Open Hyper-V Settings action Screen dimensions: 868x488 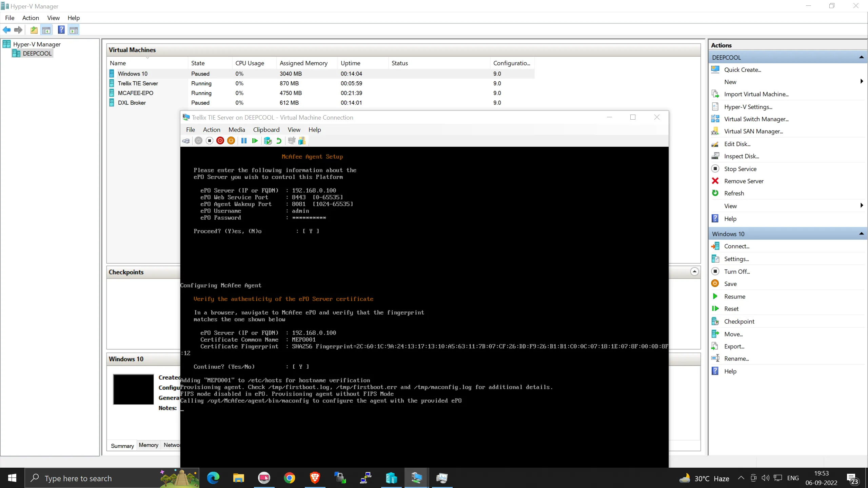point(748,107)
